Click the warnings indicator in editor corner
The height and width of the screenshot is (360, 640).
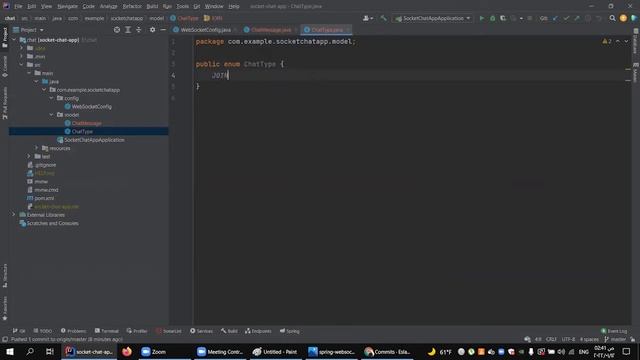point(607,41)
